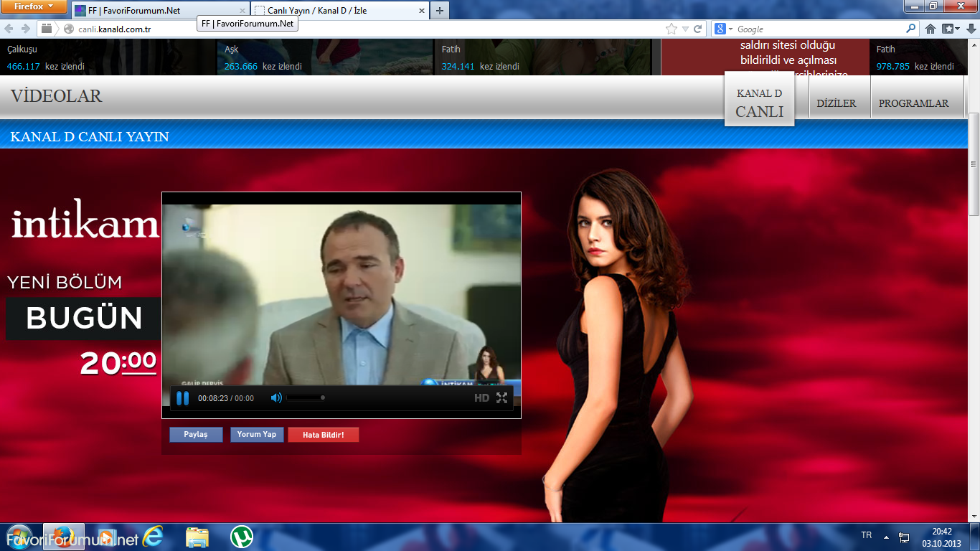Expand the Firefox application menu dropdown

(34, 7)
